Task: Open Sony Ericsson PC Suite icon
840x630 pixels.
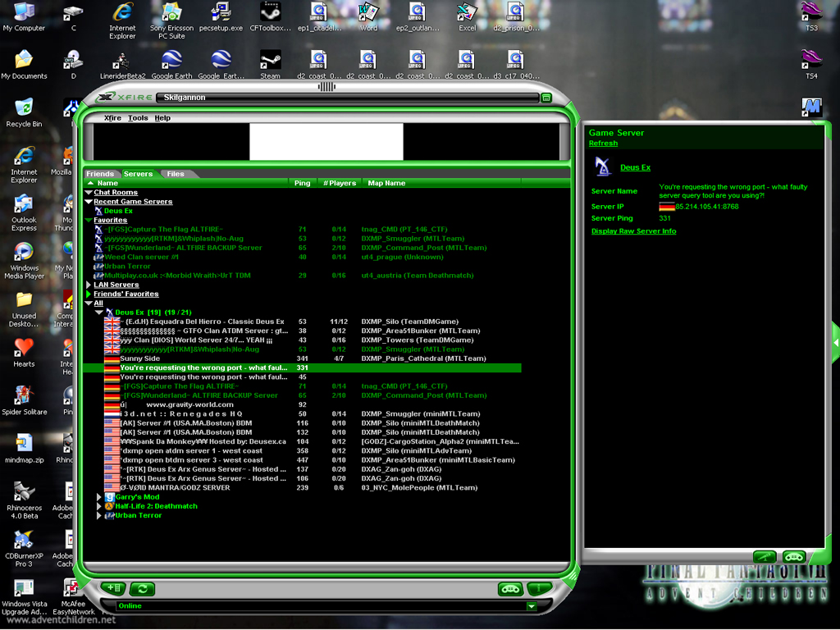Action: [x=171, y=21]
